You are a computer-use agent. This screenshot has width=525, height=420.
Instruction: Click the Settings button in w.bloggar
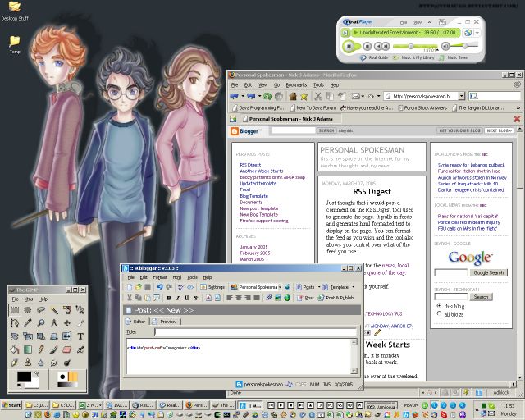pos(212,287)
